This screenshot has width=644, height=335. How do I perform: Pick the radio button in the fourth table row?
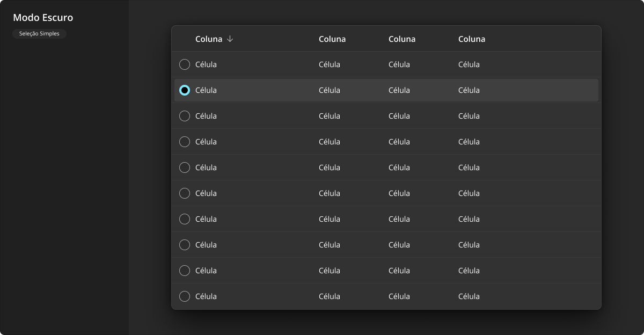pos(185,142)
